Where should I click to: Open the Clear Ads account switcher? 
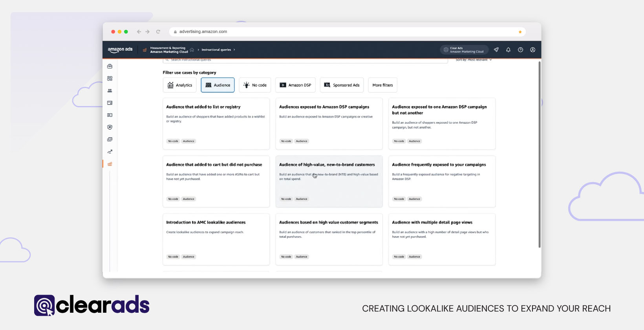point(464,50)
